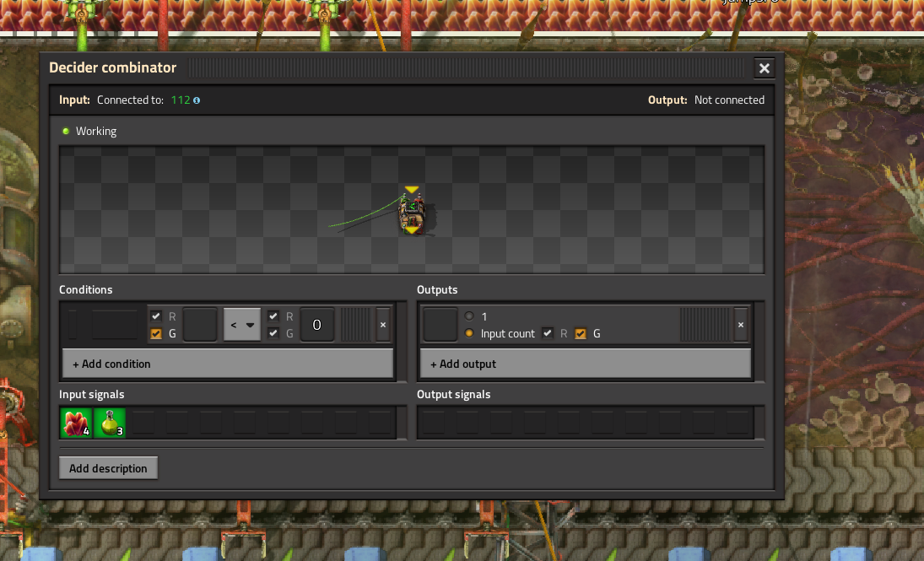The height and width of the screenshot is (561, 924).
Task: Click the Not connected output text
Action: tap(730, 100)
